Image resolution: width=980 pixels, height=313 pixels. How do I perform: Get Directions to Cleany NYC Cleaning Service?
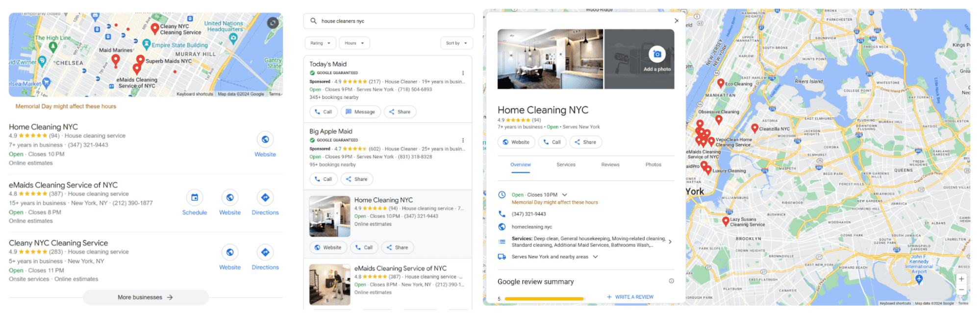pos(265,253)
